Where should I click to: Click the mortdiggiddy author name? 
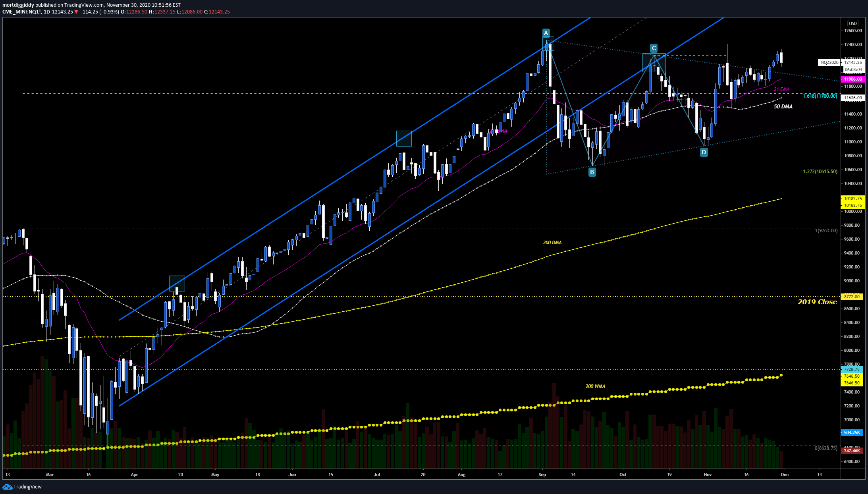coord(18,5)
